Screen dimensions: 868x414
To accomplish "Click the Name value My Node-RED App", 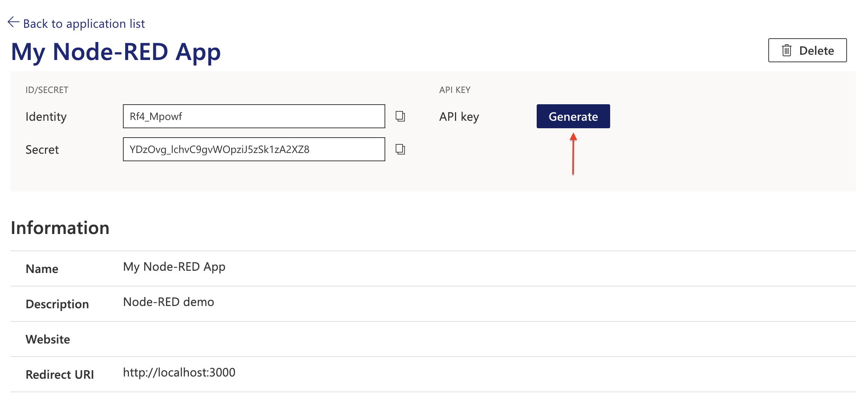I will pos(174,267).
